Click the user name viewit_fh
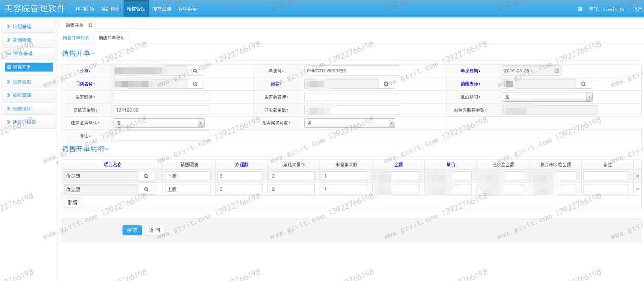This screenshot has height=281, width=644. (x=613, y=9)
